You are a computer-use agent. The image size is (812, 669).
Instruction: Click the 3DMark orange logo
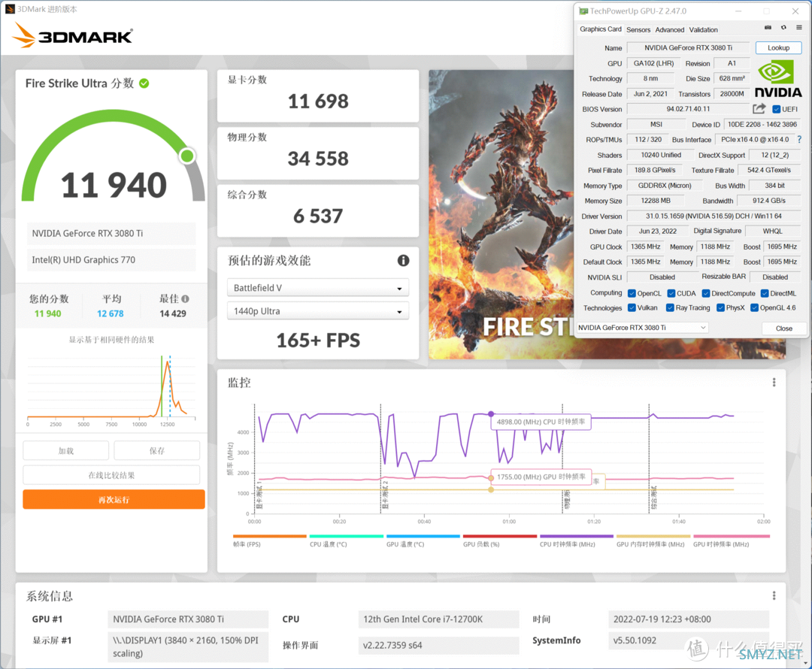click(72, 35)
